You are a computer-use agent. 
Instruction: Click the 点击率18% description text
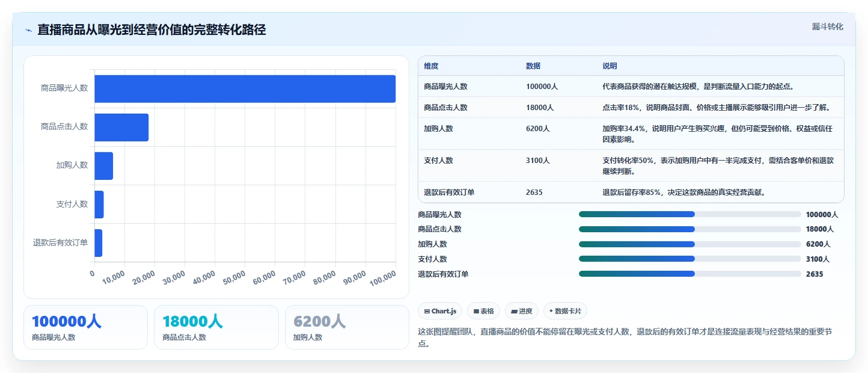pos(717,108)
